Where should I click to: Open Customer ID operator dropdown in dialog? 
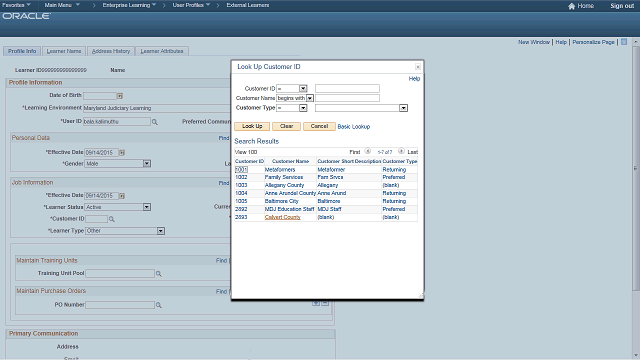point(292,89)
